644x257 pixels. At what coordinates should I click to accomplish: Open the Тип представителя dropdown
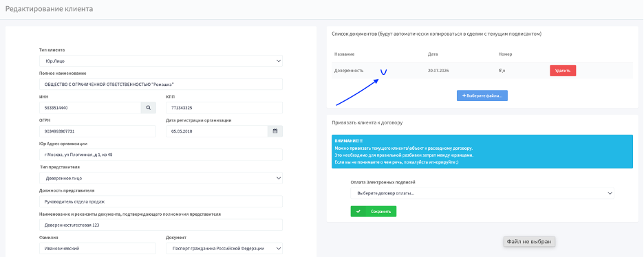click(x=161, y=178)
